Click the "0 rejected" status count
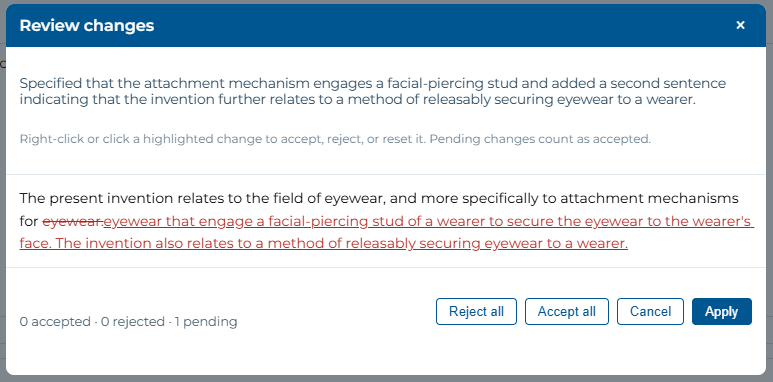Screen dimensions: 773x382 [133, 322]
